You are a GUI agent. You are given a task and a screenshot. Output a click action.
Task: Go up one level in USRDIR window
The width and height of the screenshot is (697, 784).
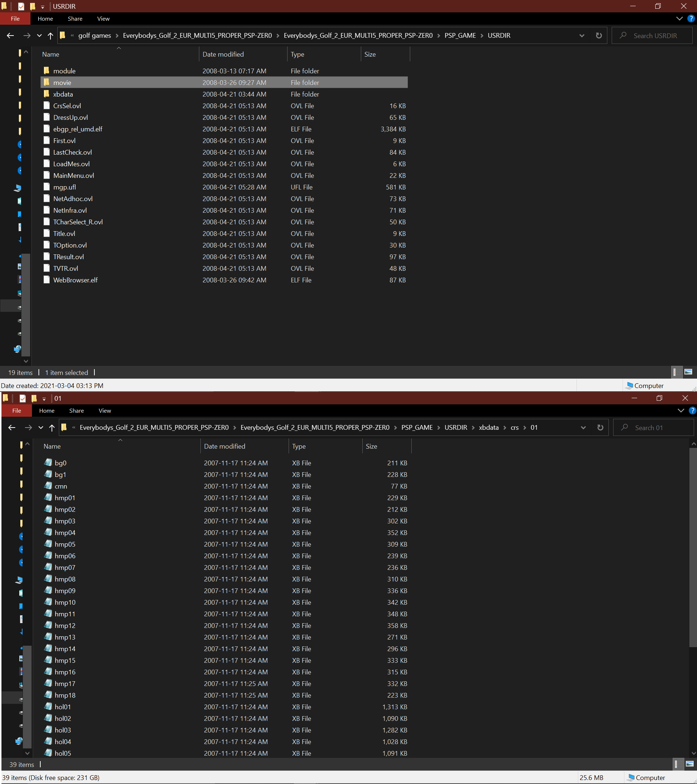point(50,36)
